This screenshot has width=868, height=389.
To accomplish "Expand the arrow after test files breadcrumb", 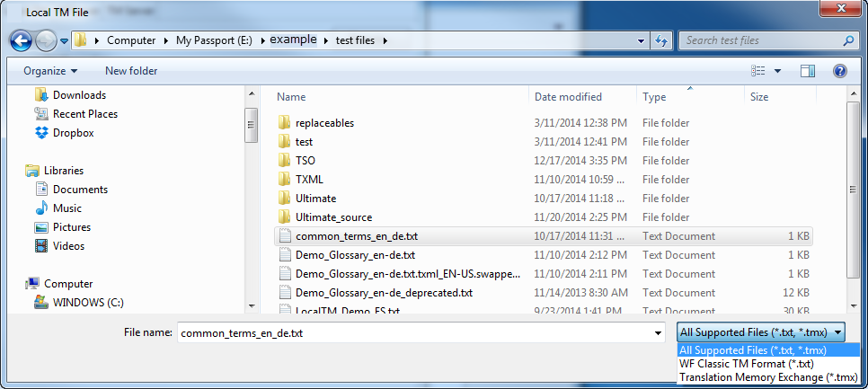I will 385,40.
